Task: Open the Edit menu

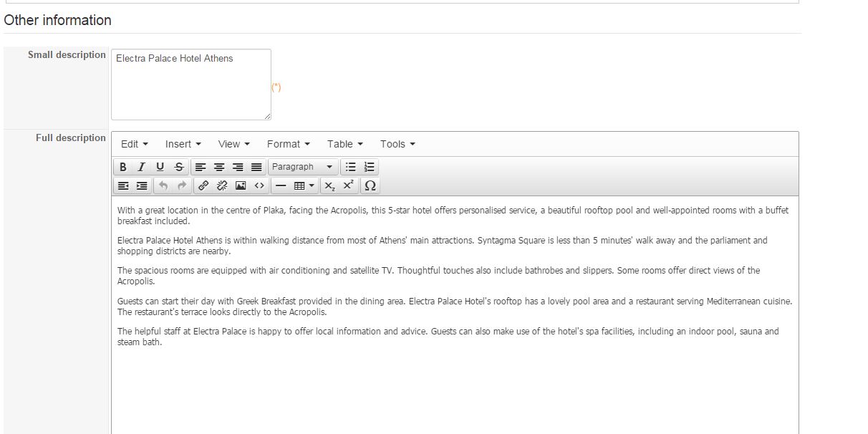Action: [135, 144]
